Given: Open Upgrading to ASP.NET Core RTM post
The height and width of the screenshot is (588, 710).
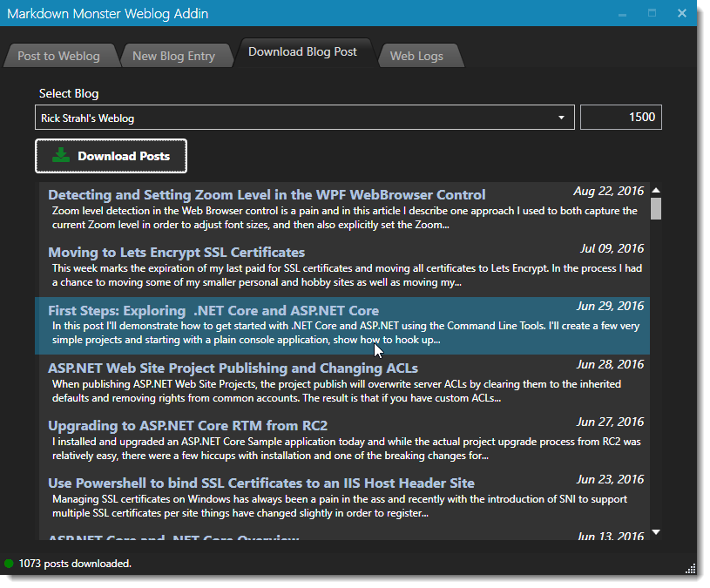Looking at the screenshot, I should 187,425.
